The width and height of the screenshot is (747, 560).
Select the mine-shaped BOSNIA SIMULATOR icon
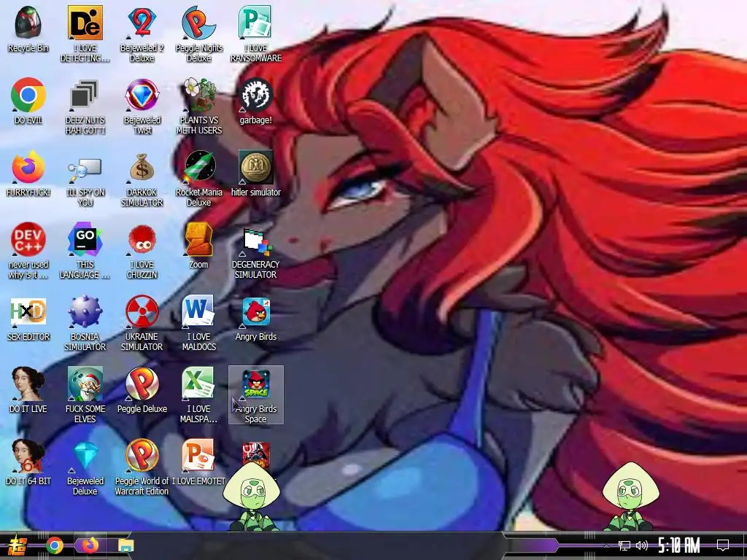point(85,311)
